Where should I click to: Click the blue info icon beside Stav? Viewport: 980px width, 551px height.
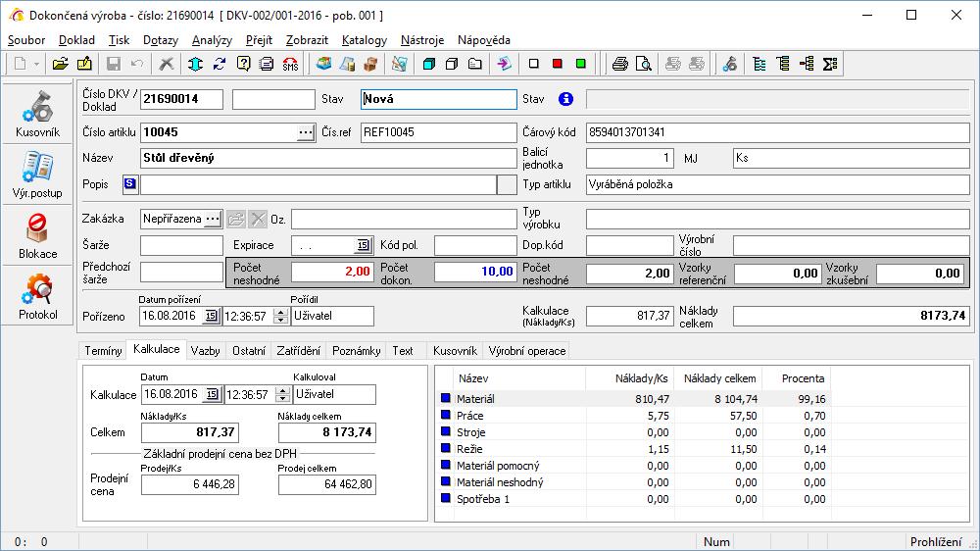[x=565, y=99]
